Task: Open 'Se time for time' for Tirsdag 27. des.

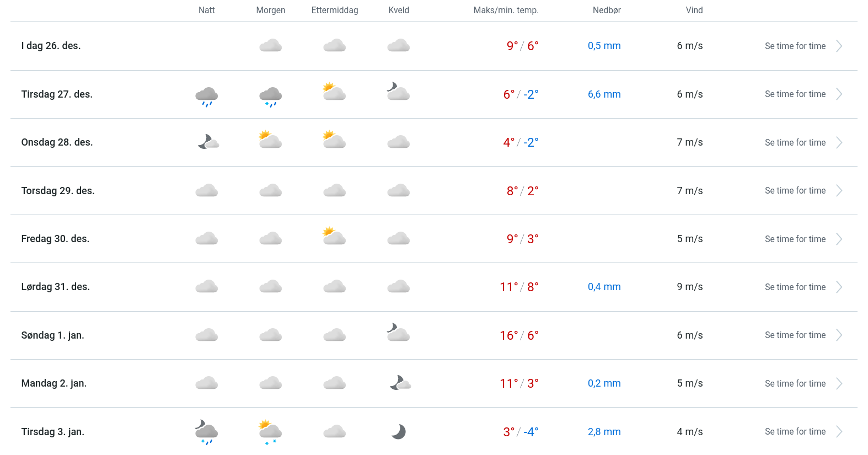Action: tap(795, 94)
